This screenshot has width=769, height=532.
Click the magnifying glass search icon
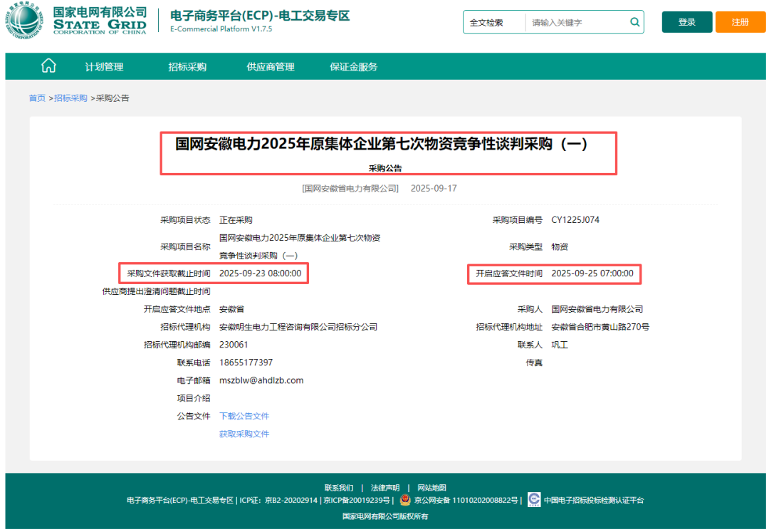click(x=634, y=22)
